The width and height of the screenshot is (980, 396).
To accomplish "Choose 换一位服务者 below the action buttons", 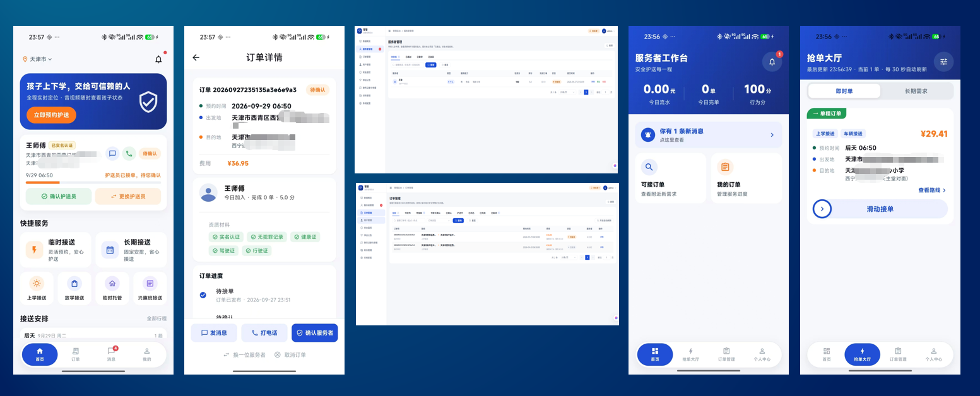I will (244, 355).
